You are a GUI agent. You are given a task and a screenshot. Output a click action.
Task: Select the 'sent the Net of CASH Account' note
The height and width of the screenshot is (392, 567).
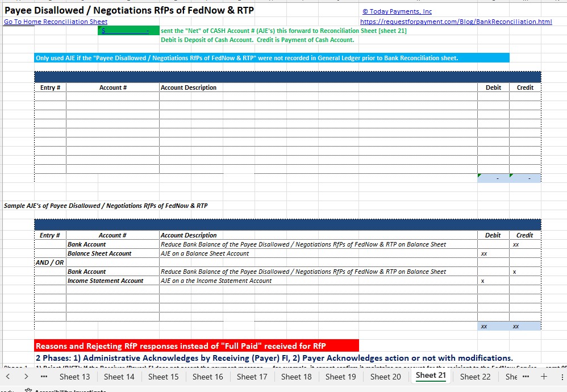(283, 31)
